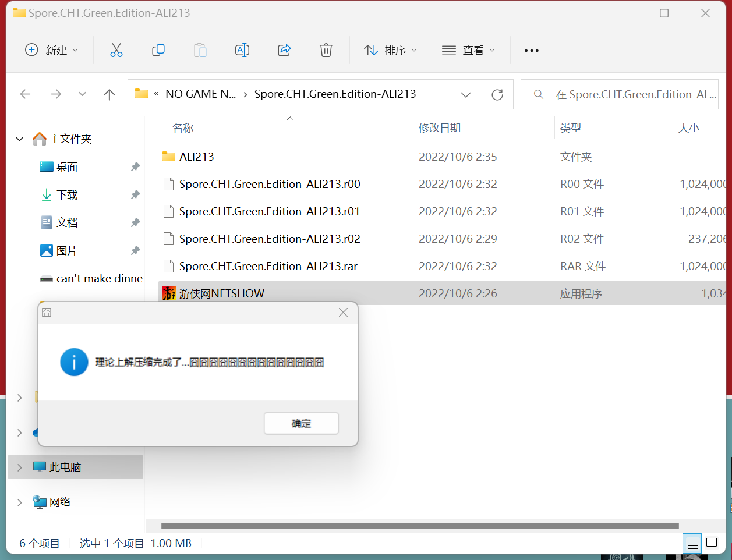This screenshot has width=732, height=560.
Task: Switch to large thumbnails view toggle
Action: pos(712,544)
